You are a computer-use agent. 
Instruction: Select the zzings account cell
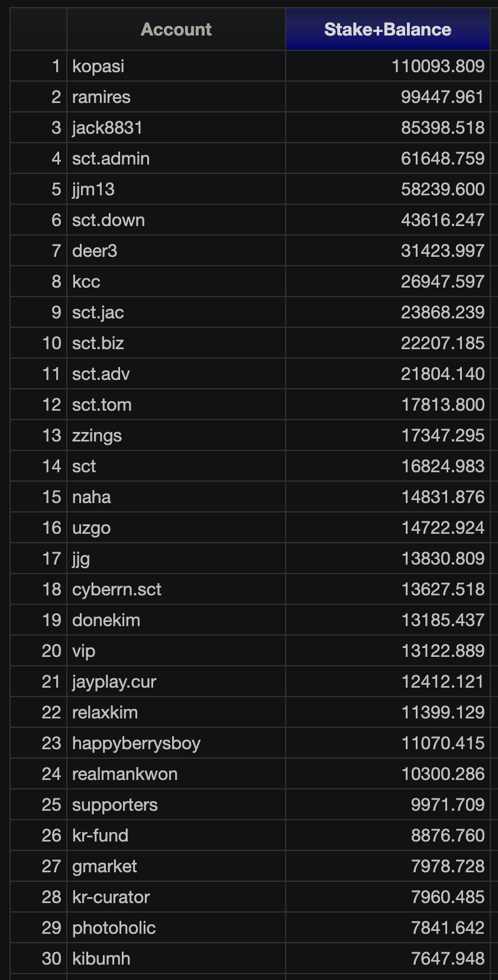pos(176,436)
